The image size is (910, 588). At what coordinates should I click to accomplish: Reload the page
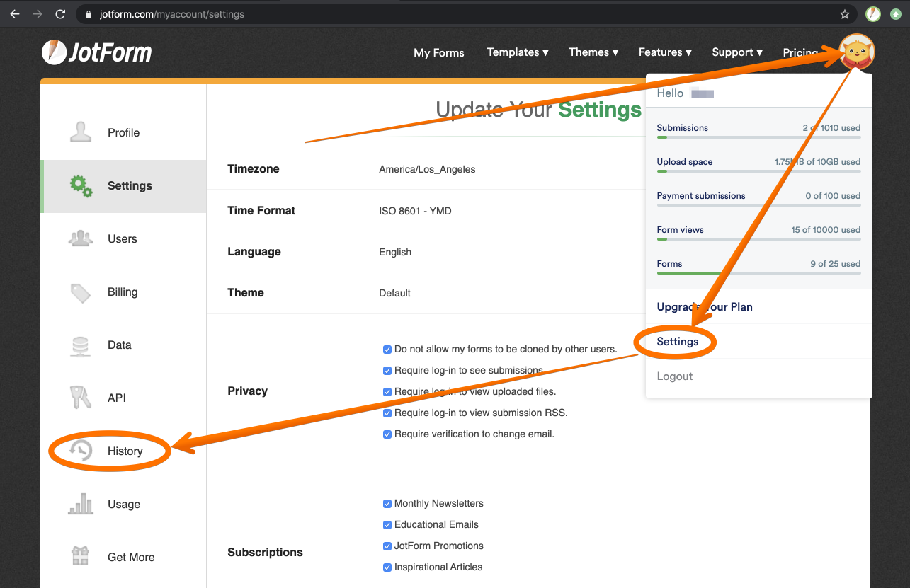point(61,13)
